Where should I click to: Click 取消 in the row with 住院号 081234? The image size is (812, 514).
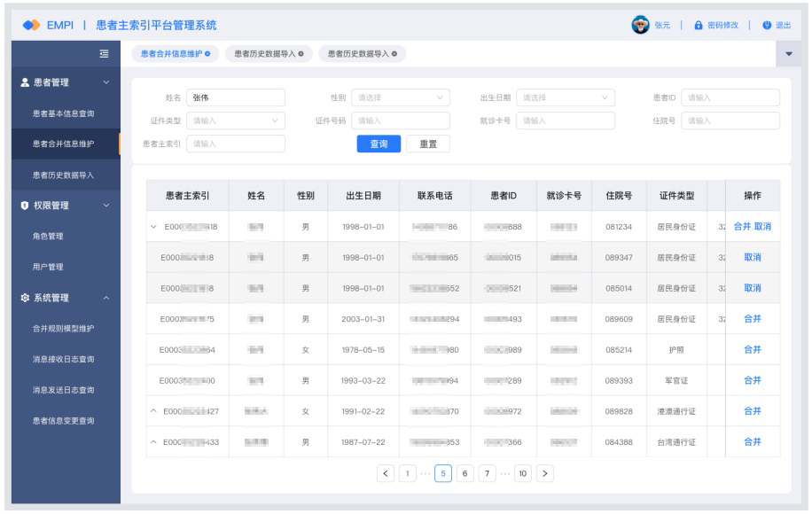[762, 226]
